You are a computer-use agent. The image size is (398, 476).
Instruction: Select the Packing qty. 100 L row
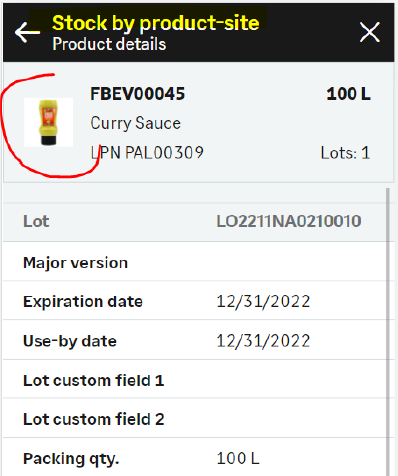click(196, 458)
